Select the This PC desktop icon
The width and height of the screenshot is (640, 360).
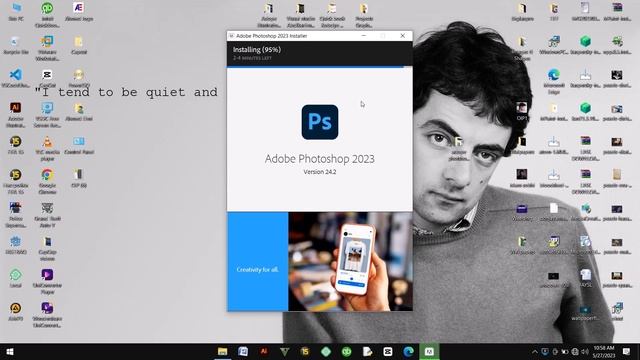(x=16, y=11)
